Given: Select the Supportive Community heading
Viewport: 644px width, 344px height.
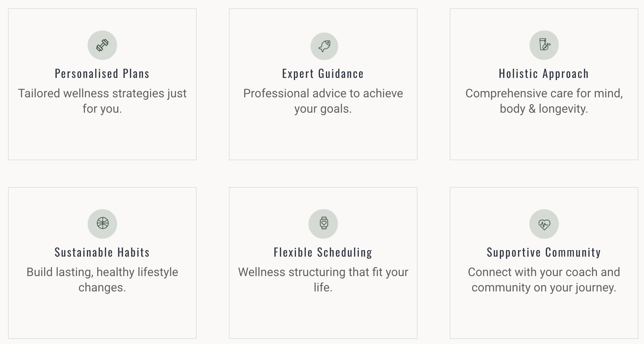Looking at the screenshot, I should 544,252.
